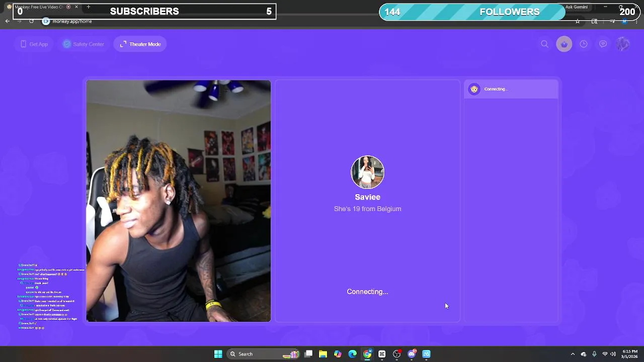Open Windows Start menu

tap(218, 354)
